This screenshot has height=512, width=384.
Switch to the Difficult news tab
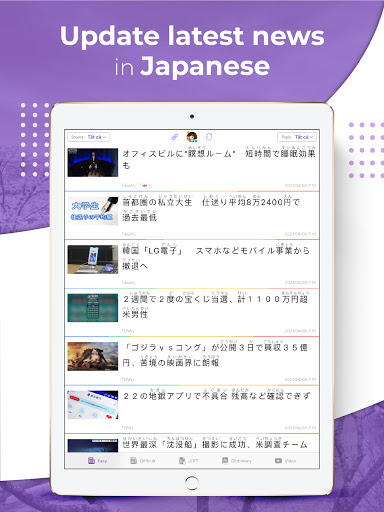(x=143, y=461)
